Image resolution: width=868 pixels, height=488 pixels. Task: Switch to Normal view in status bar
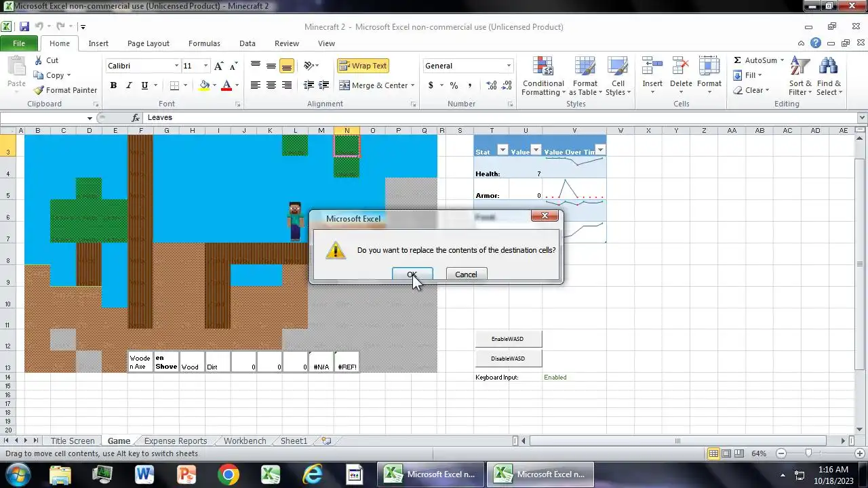point(713,453)
